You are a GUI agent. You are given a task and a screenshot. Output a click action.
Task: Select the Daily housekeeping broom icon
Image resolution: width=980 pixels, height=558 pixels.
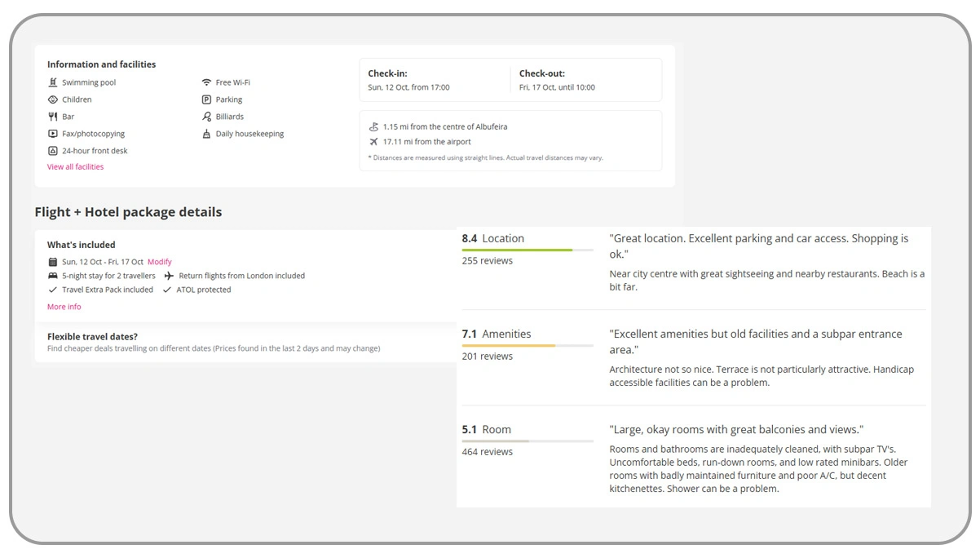click(x=207, y=133)
